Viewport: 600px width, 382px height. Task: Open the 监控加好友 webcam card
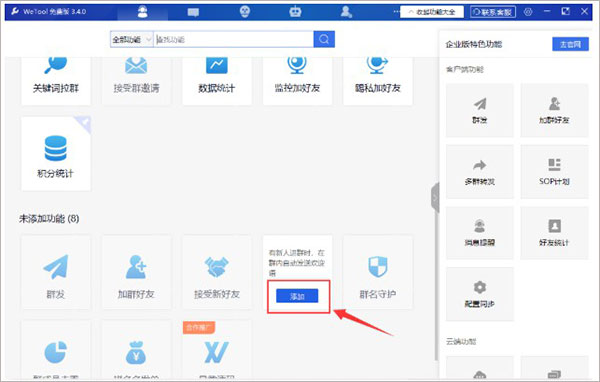297,81
